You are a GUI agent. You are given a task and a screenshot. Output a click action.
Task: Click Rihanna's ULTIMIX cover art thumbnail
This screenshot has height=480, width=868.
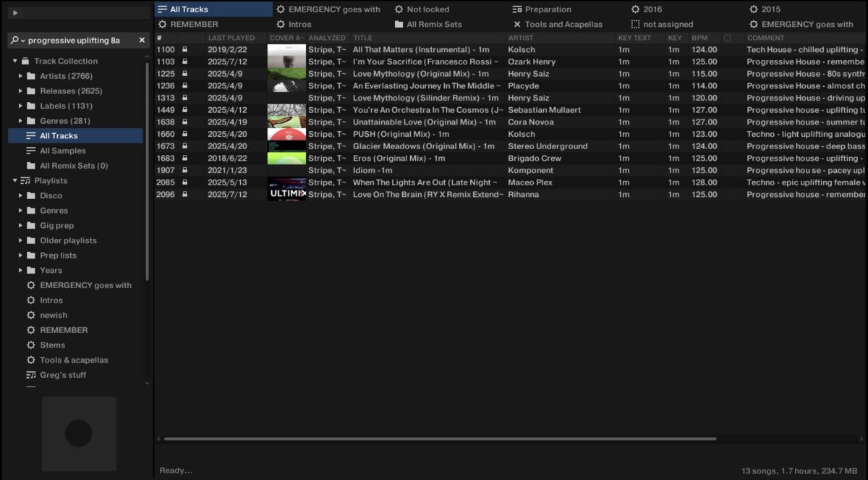coord(286,194)
